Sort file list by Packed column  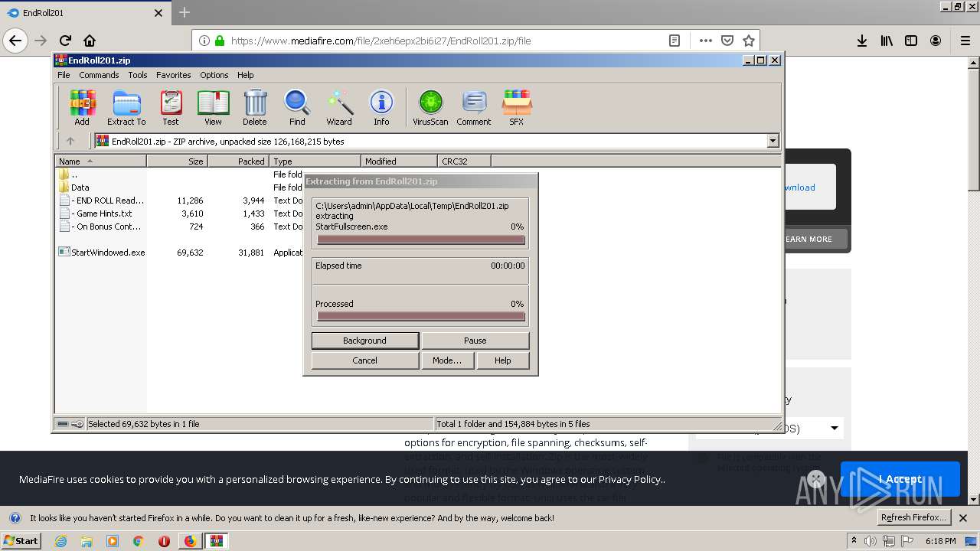pos(238,161)
